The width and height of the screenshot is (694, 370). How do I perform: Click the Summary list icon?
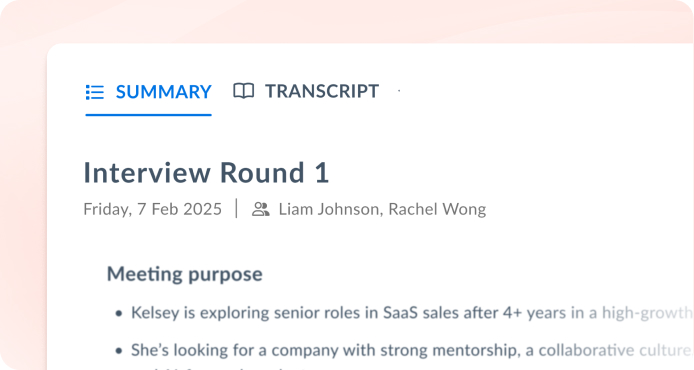pos(95,92)
